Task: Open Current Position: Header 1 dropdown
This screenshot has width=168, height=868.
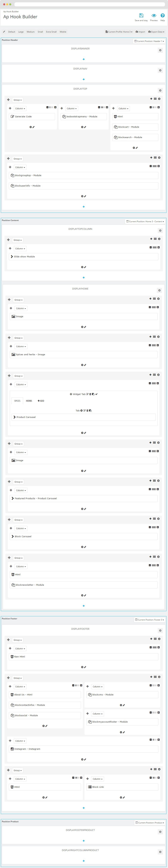Action: click(149, 41)
